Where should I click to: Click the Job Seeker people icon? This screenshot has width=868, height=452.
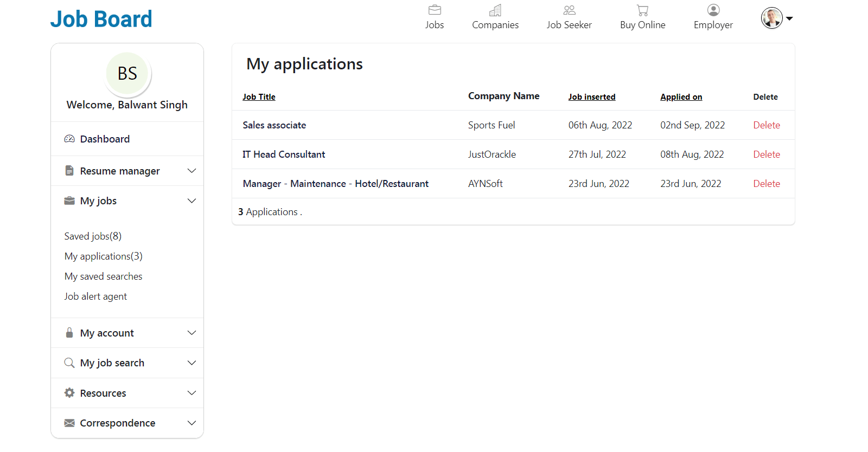click(569, 10)
